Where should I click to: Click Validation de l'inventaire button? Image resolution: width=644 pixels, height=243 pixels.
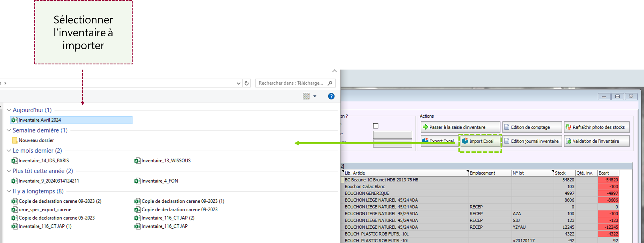(x=596, y=141)
